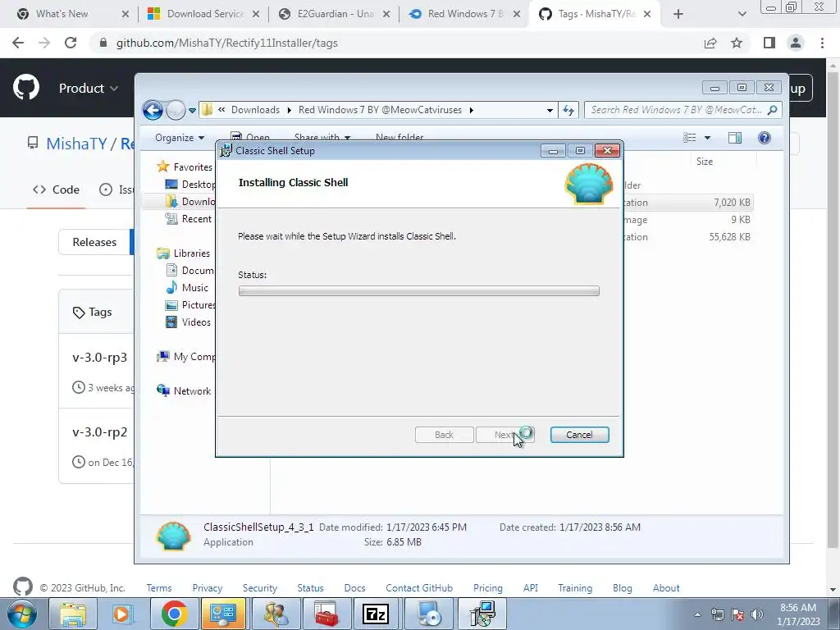Switch to the What's New tab
Image resolution: width=840 pixels, height=630 pixels.
[73, 14]
